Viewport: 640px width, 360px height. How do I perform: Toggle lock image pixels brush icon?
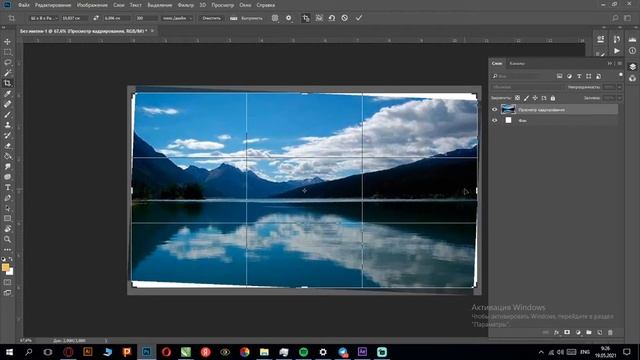(526, 98)
